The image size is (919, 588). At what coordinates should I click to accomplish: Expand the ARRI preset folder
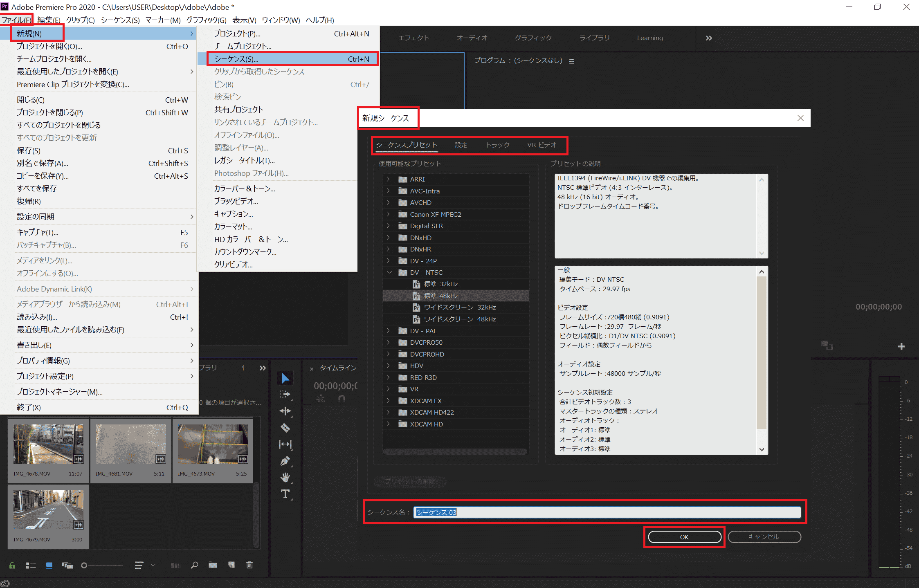[388, 179]
